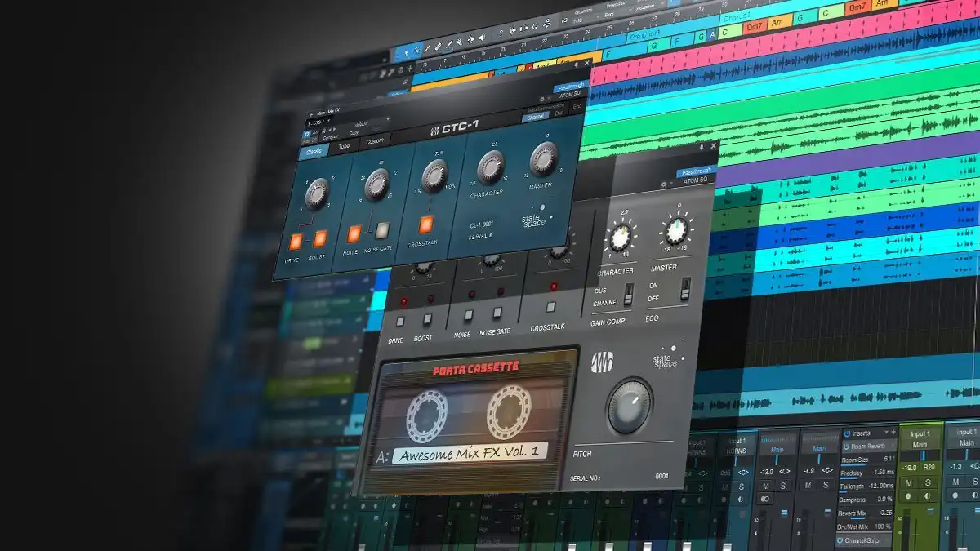Open the Custom tab in CTC-1
Image resolution: width=980 pixels, height=551 pixels.
374,142
